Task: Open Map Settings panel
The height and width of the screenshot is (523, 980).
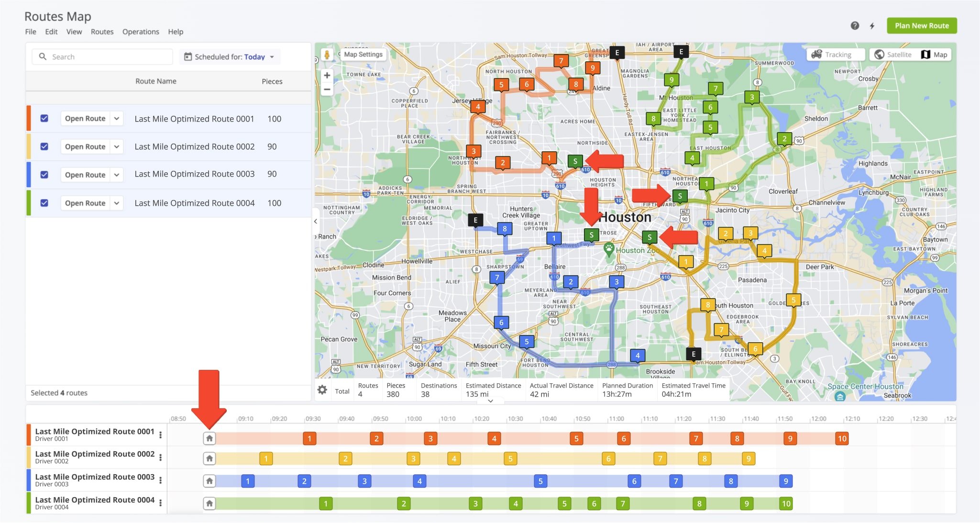Action: (x=362, y=55)
